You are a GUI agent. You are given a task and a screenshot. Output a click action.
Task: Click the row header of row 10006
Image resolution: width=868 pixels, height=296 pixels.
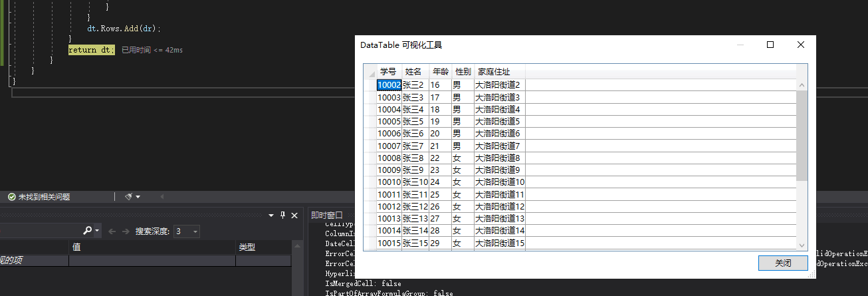(x=370, y=134)
